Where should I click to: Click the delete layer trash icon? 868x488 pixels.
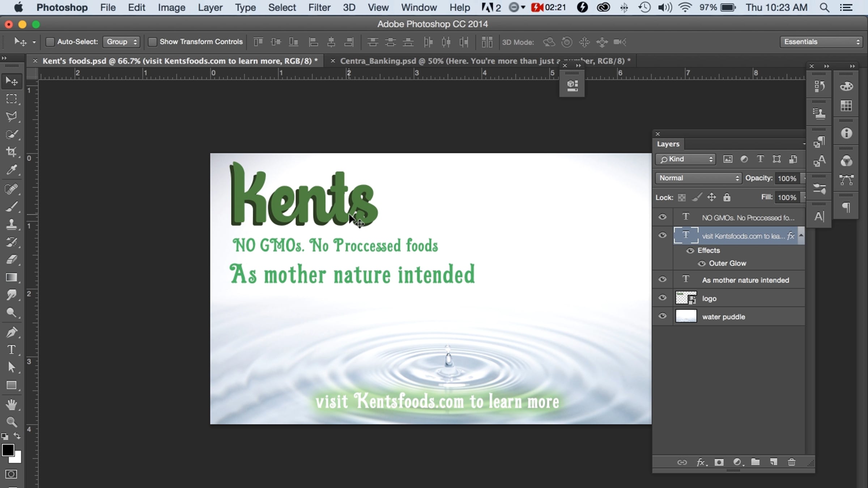pyautogui.click(x=791, y=462)
